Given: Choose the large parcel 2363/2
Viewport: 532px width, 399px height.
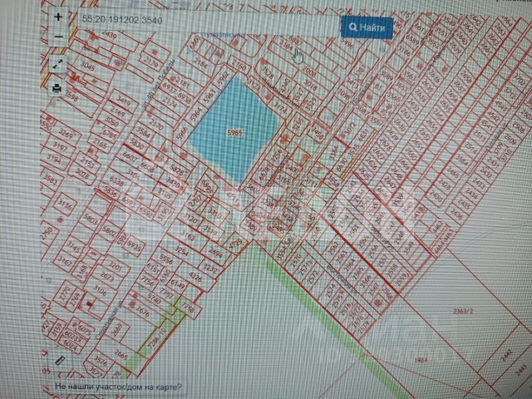Looking at the screenshot, I should point(463,310).
